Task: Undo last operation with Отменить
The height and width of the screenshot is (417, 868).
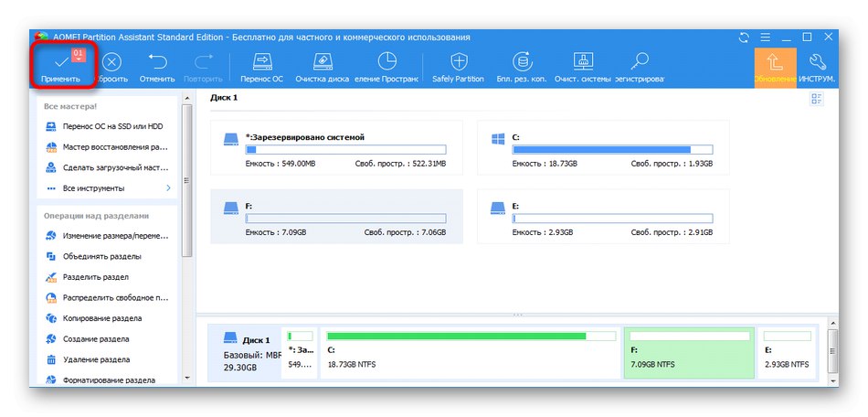Action: click(157, 67)
